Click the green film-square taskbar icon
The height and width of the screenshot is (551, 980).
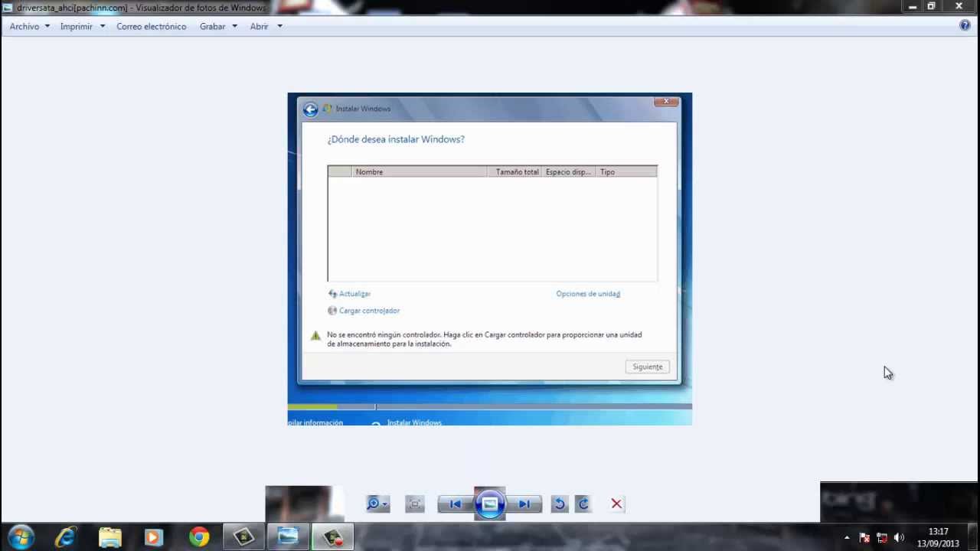(243, 537)
